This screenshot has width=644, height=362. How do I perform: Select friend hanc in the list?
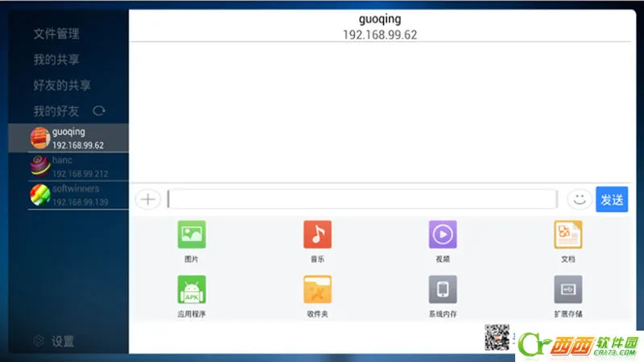pos(78,167)
